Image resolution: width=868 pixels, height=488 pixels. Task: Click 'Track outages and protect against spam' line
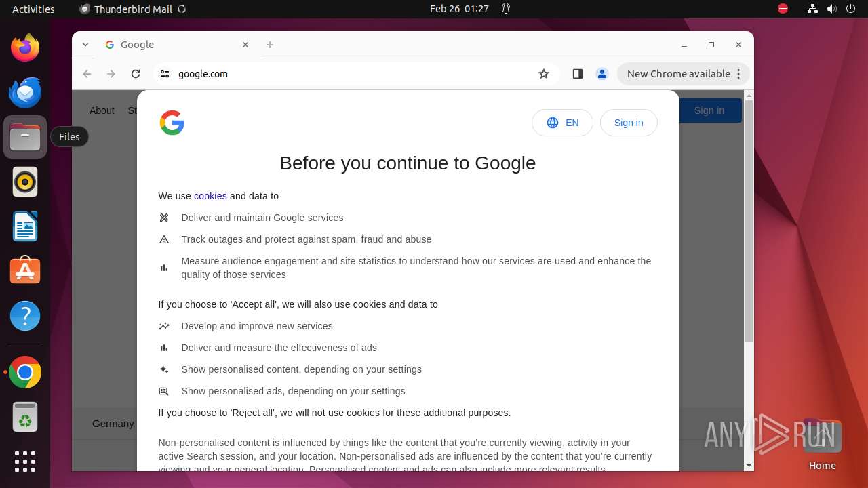[x=307, y=239]
